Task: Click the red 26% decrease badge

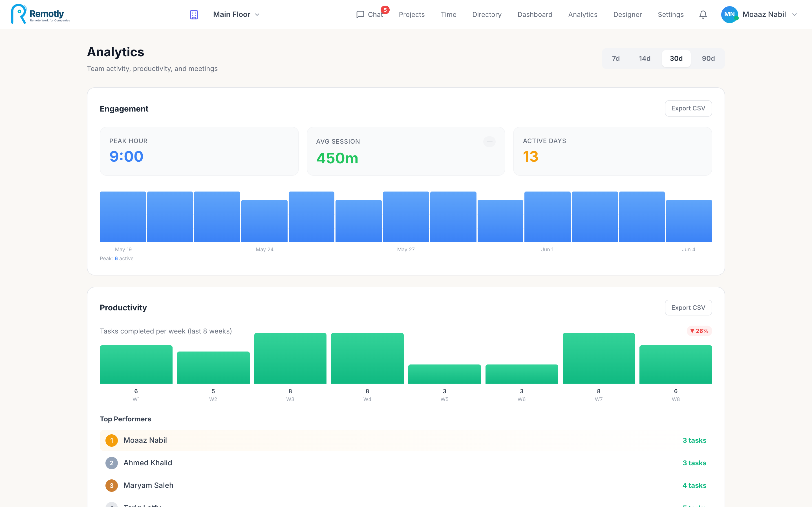Action: point(699,331)
